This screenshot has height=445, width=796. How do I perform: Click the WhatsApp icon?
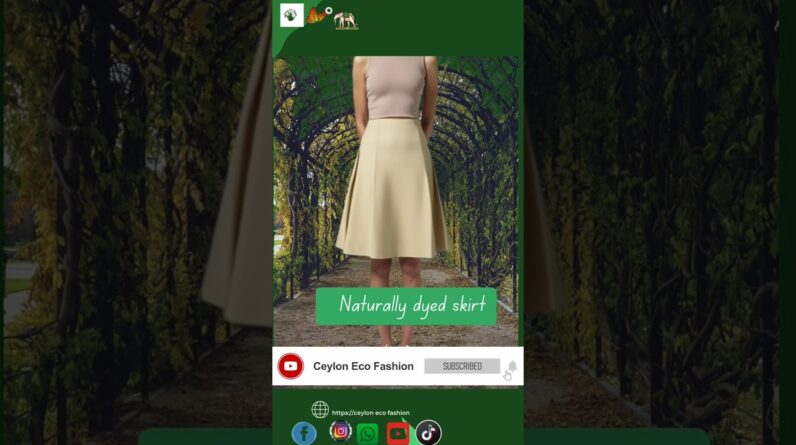coord(368,434)
